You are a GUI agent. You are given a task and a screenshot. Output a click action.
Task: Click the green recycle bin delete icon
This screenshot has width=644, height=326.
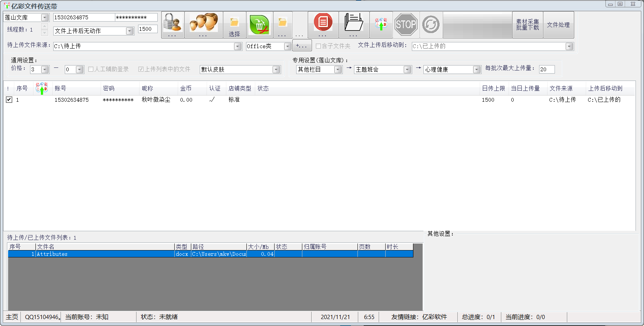pyautogui.click(x=260, y=25)
